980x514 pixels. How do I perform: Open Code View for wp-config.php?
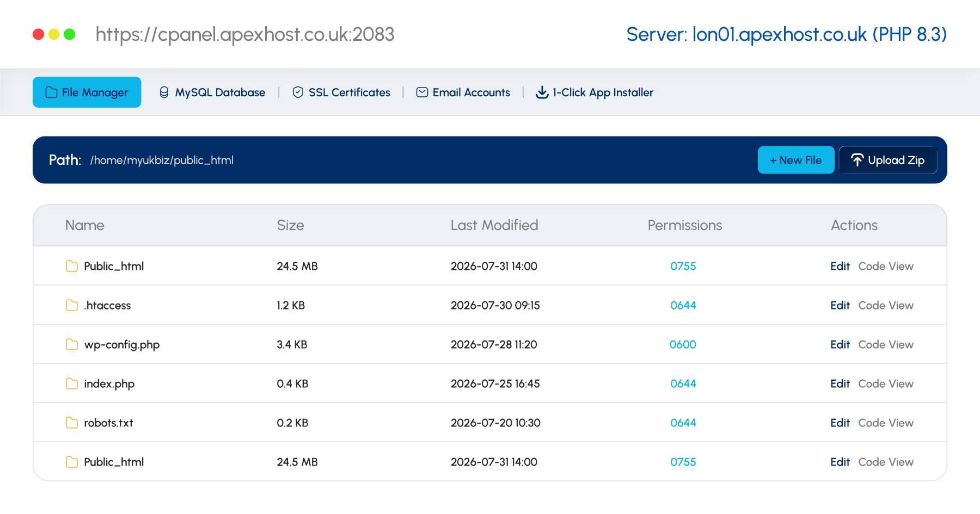(x=886, y=344)
